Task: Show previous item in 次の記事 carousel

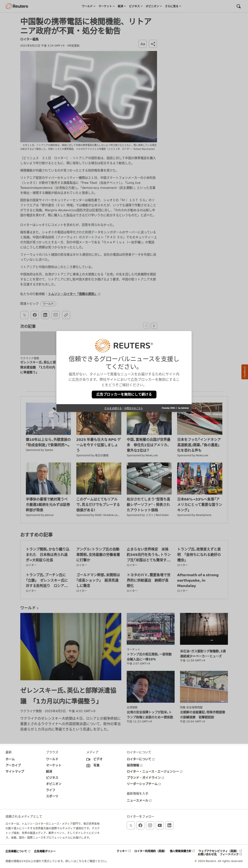Action: (x=146, y=326)
